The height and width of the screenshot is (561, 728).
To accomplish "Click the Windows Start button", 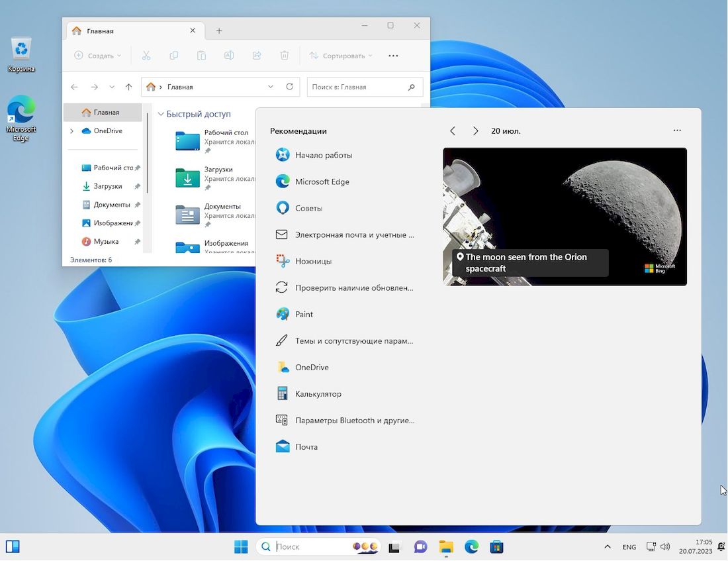I will click(241, 546).
